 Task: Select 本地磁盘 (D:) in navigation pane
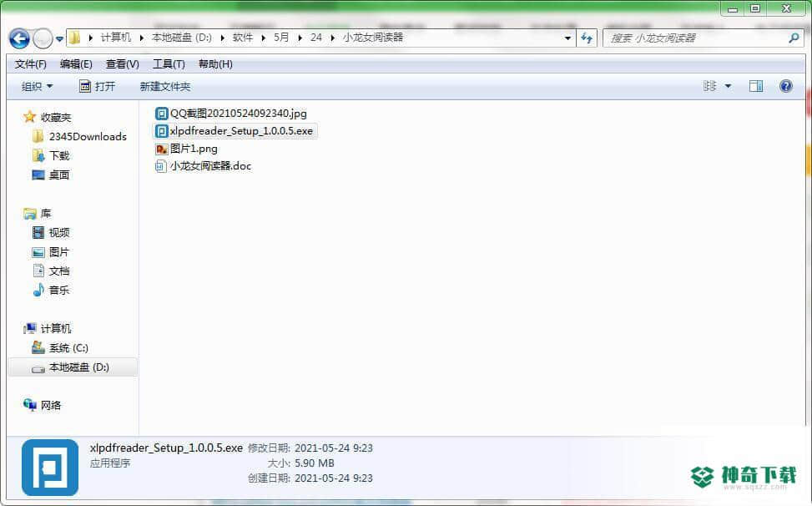pyautogui.click(x=78, y=367)
